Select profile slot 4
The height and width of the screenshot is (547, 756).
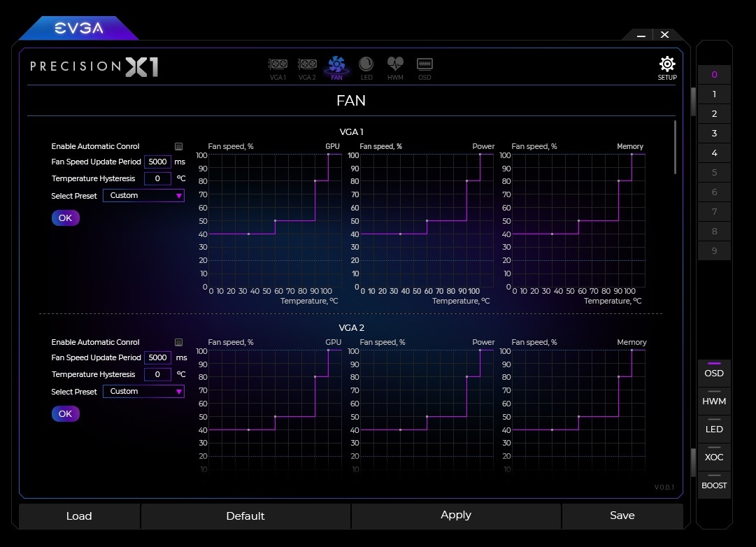click(x=714, y=153)
